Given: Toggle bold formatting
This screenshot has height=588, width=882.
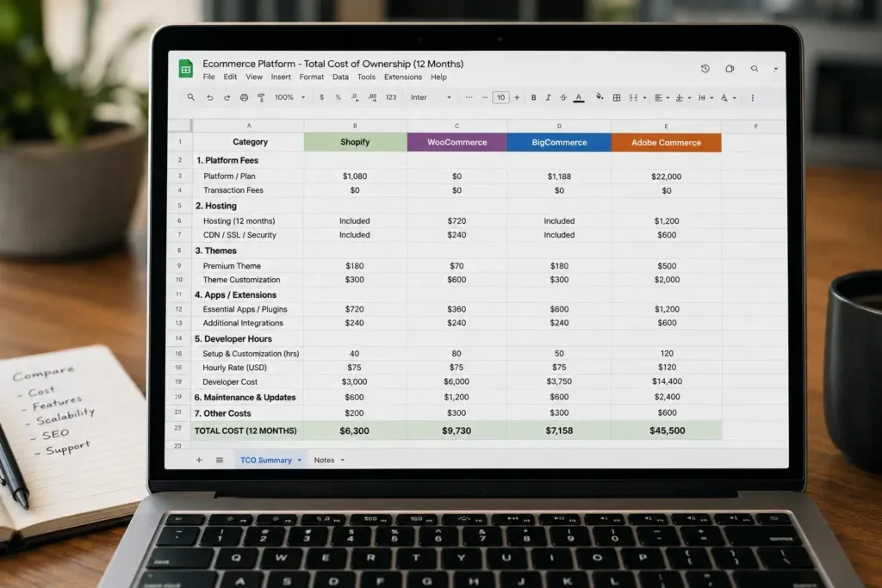Looking at the screenshot, I should point(533,97).
